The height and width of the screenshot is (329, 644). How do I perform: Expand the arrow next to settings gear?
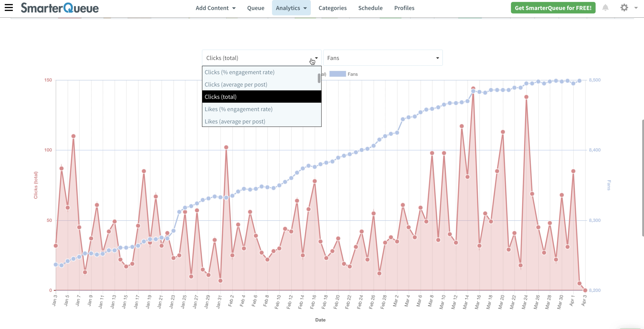tap(636, 8)
